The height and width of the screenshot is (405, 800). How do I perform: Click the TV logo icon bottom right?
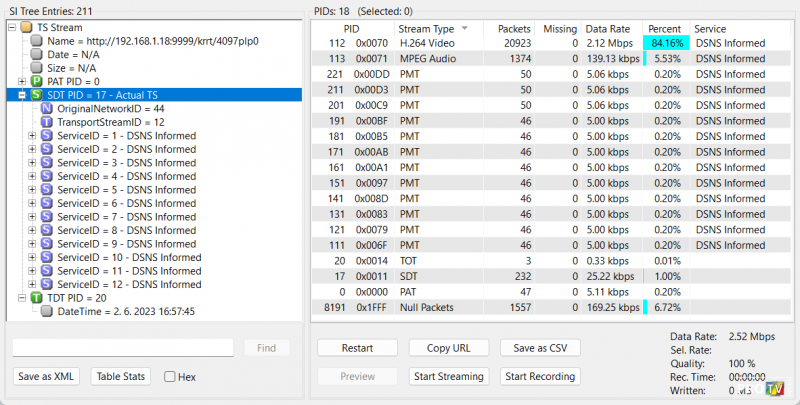click(774, 389)
